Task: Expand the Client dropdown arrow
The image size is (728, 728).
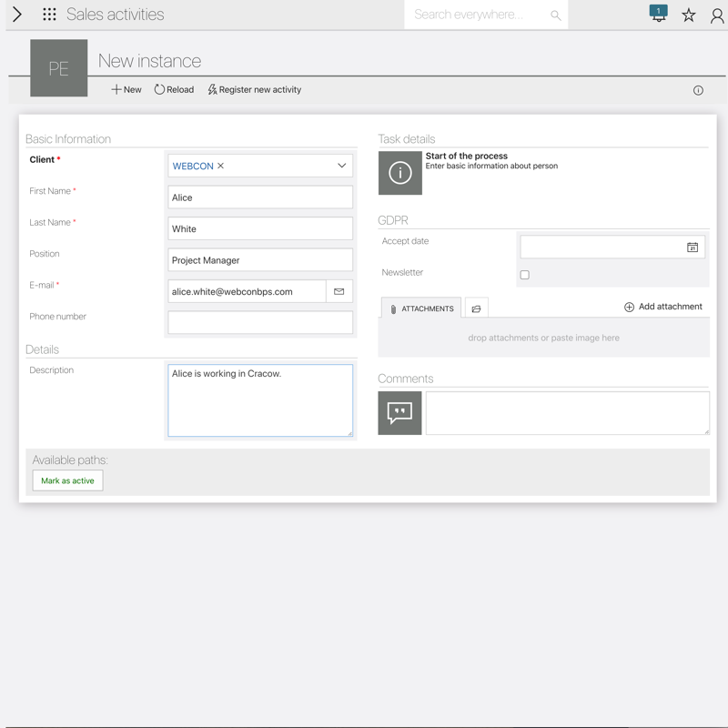Action: pyautogui.click(x=342, y=166)
